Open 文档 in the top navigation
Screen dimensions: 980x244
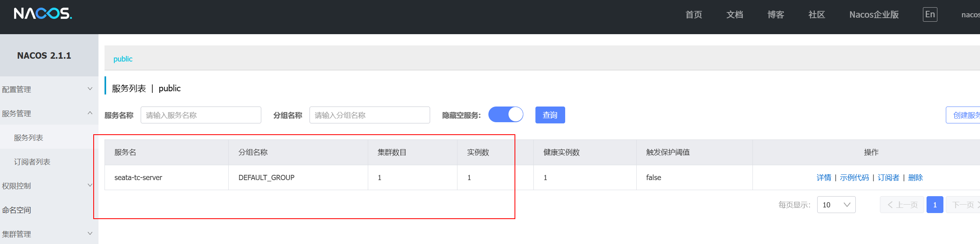pos(734,14)
